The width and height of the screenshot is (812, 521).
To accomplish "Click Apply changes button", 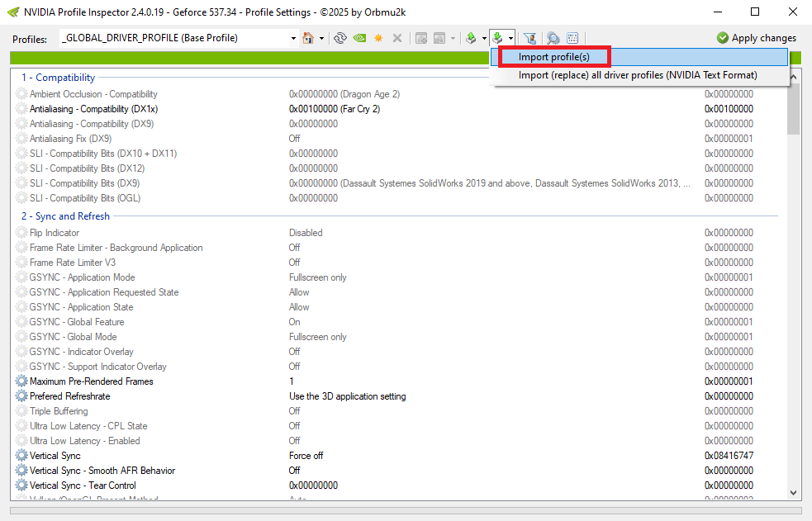I will [x=757, y=38].
